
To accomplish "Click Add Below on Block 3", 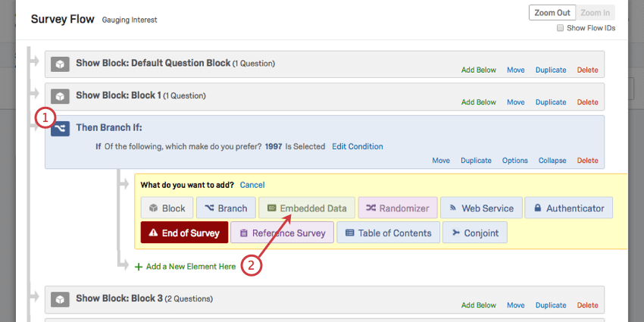I will coord(479,305).
